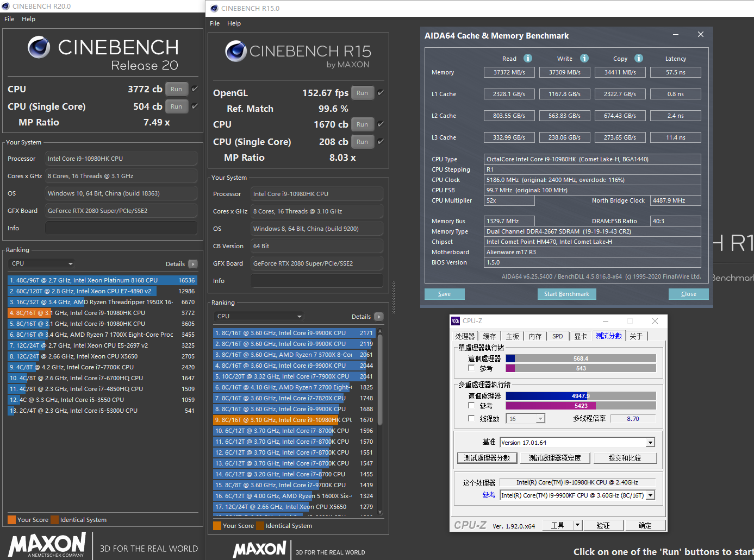Switch to the 内存 tab in CPU-Z
Screen dimensions: 754x560
[x=535, y=336]
